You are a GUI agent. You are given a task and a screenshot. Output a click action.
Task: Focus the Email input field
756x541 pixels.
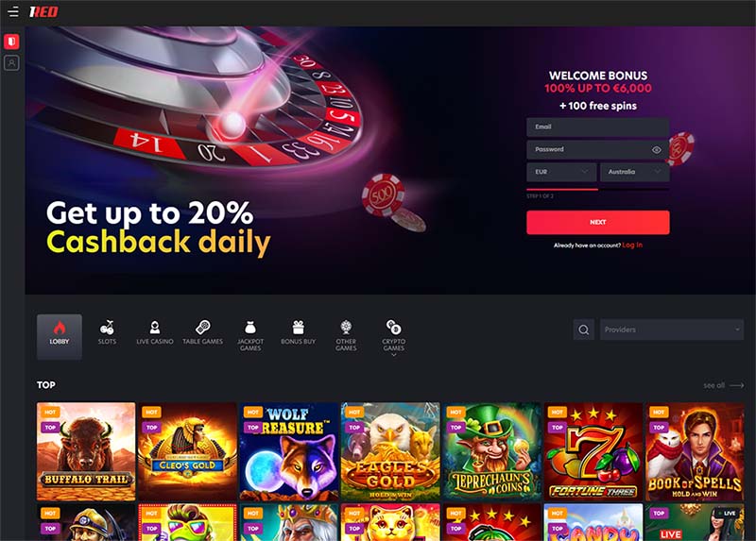[598, 127]
